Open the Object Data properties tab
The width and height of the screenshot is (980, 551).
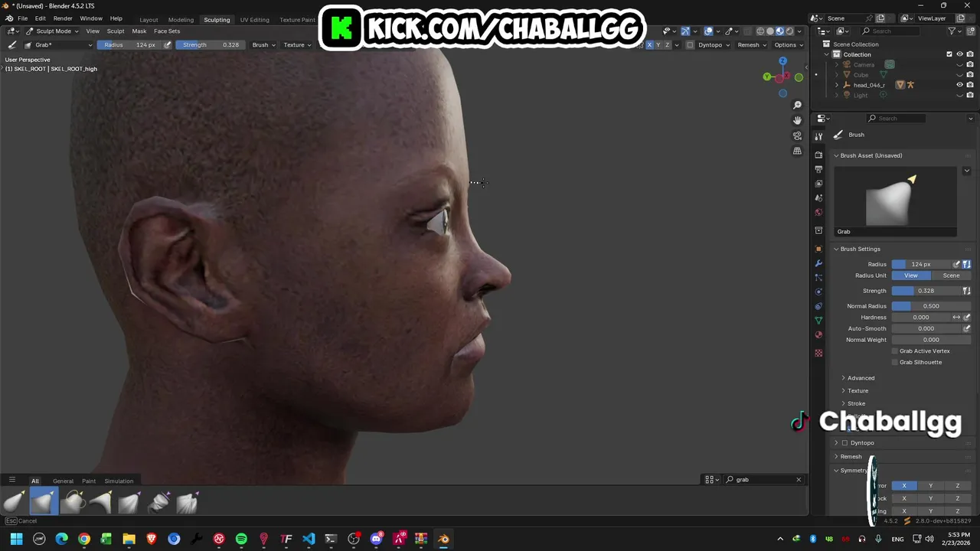(818, 321)
